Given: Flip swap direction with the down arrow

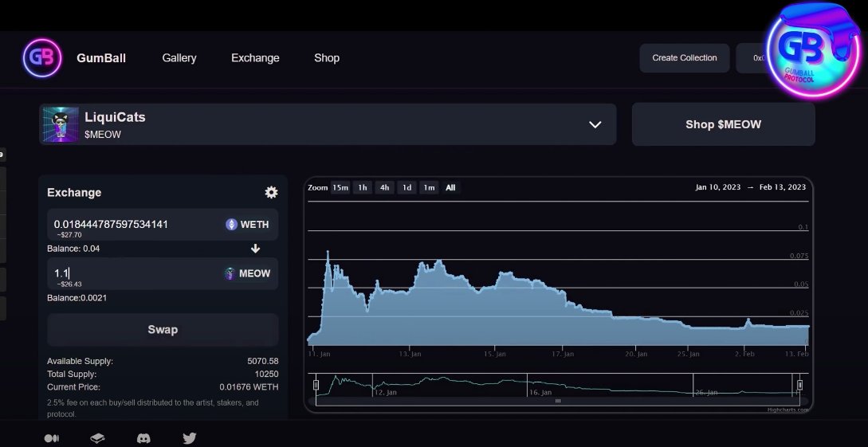Looking at the screenshot, I should [255, 249].
